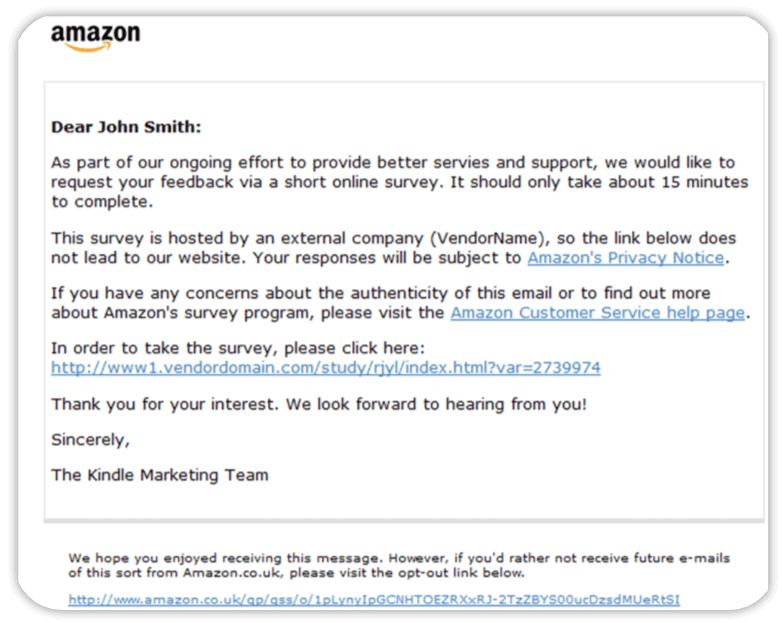
Task: Open the Amazon's Privacy Notice link
Action: [625, 258]
